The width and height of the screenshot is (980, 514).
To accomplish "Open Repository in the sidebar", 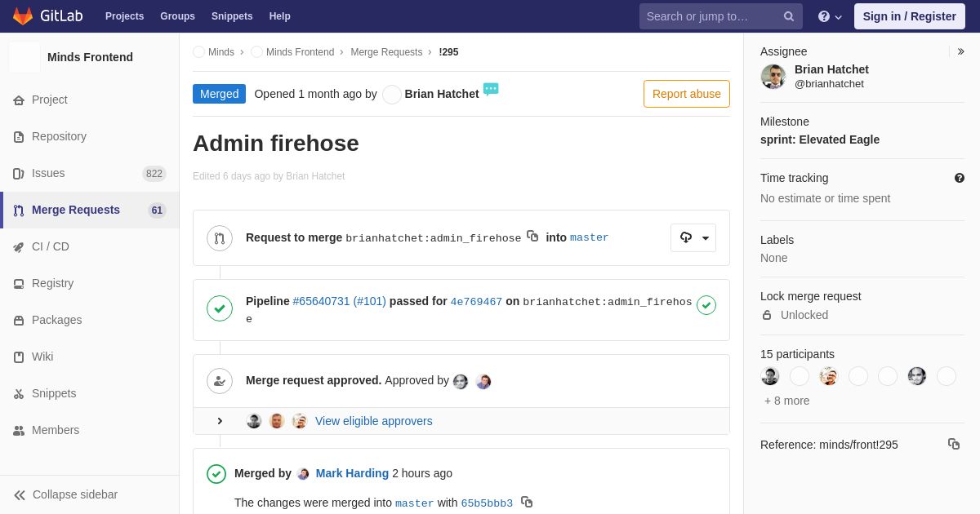I will [x=90, y=136].
